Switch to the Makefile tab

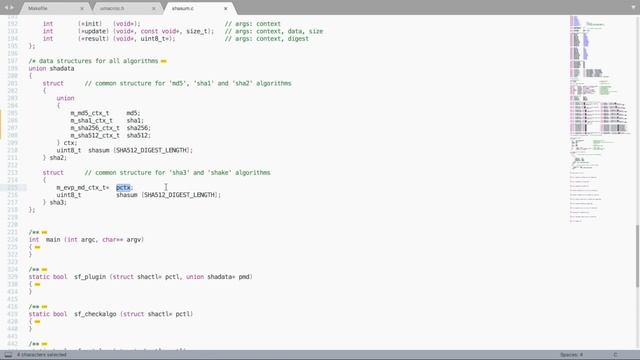pyautogui.click(x=38, y=8)
